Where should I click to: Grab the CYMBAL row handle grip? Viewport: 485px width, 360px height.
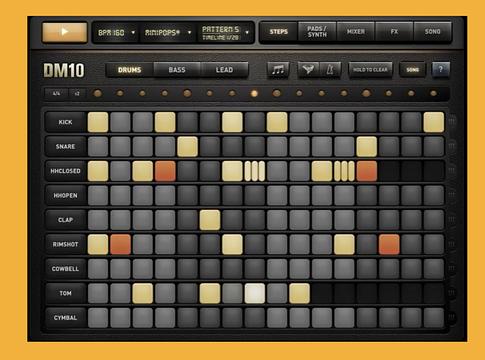[452, 317]
